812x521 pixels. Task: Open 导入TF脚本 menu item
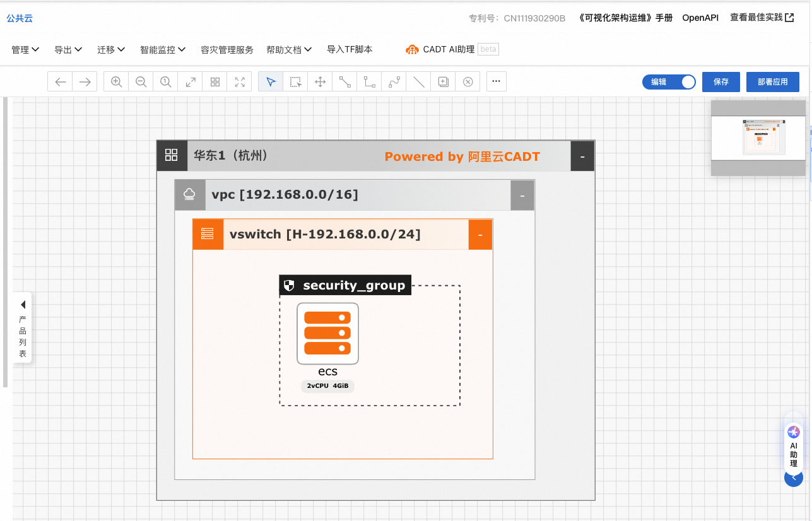tap(350, 49)
